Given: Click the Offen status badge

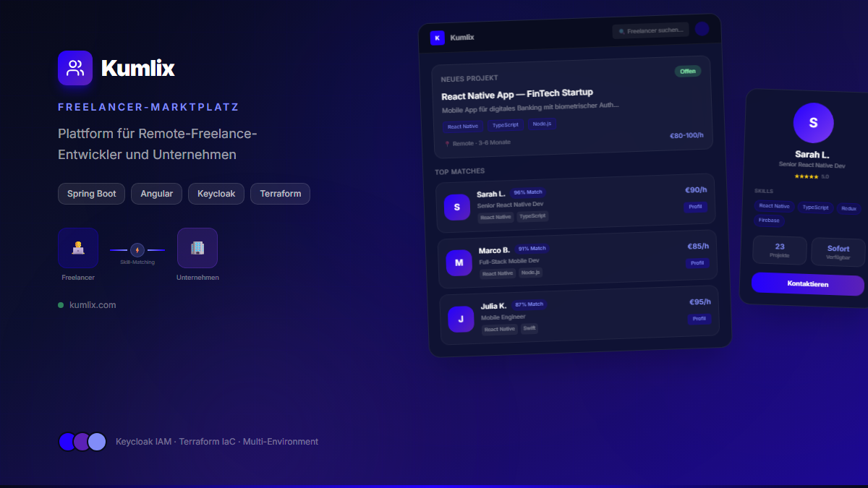Looking at the screenshot, I should [x=688, y=72].
